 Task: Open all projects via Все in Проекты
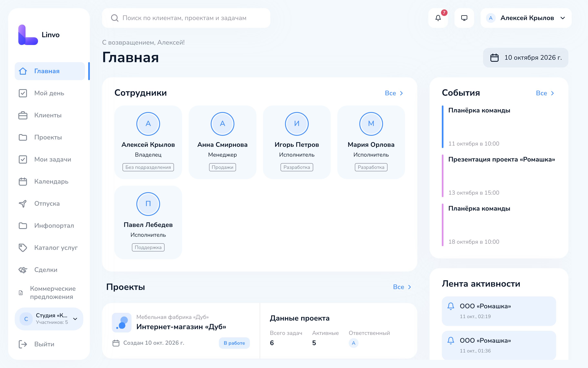coord(402,287)
